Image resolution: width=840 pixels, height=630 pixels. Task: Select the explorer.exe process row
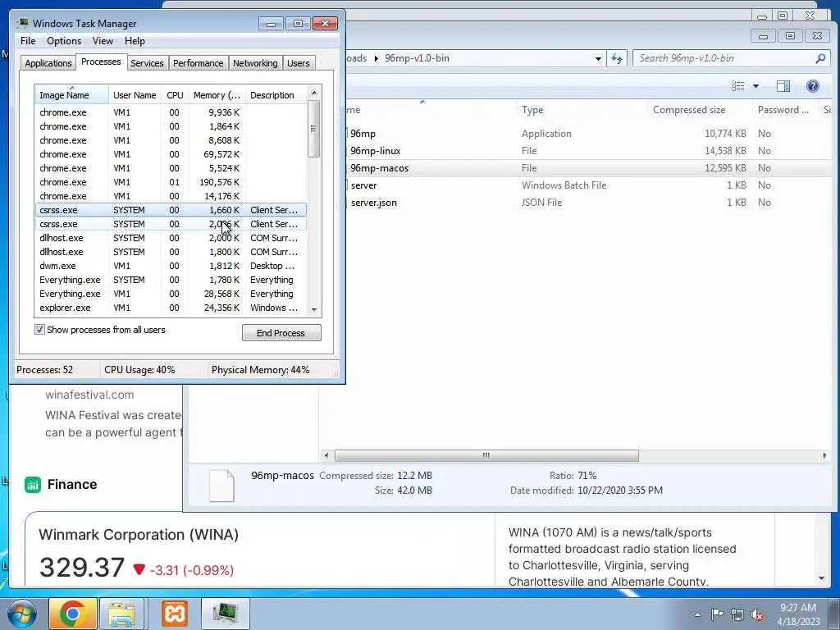point(171,308)
